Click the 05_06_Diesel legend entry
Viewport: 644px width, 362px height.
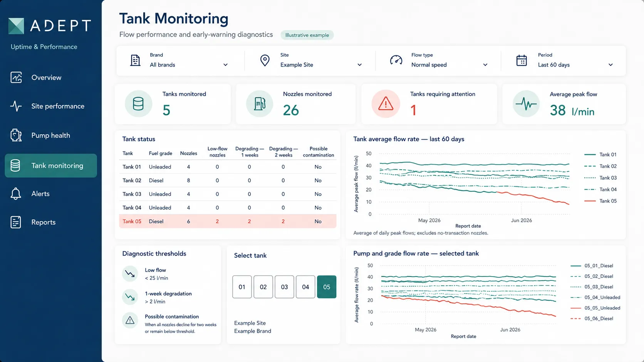(592, 319)
